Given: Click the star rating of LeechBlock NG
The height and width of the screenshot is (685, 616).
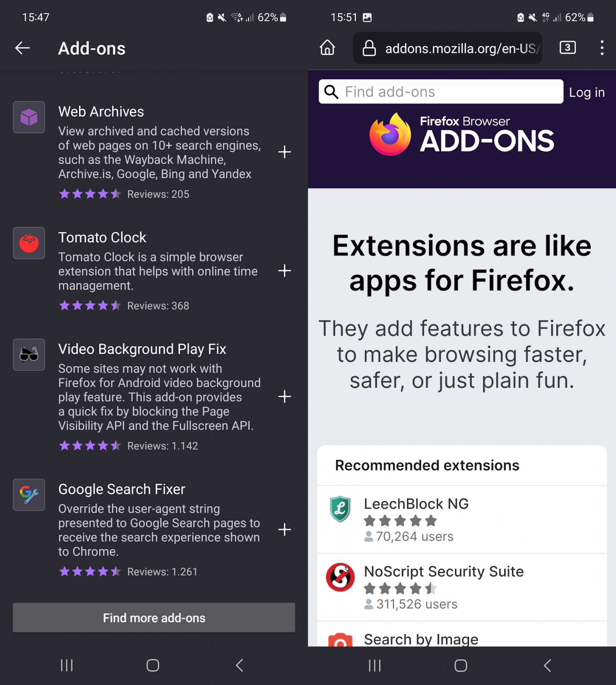Looking at the screenshot, I should 400,520.
